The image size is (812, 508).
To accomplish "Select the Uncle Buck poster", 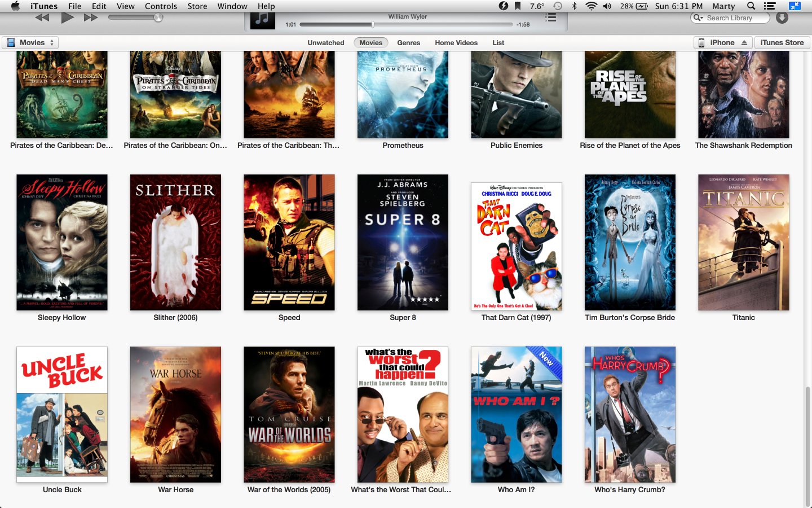I will pos(62,414).
